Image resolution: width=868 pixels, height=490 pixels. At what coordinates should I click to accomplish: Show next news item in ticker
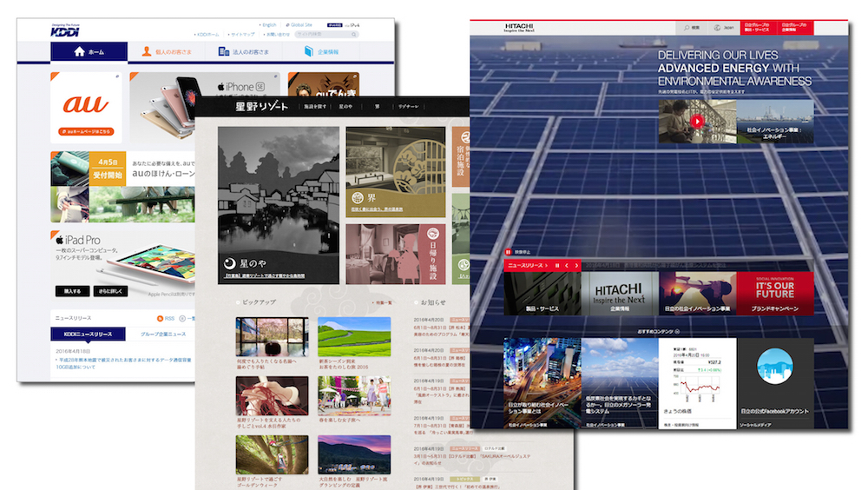tap(576, 266)
